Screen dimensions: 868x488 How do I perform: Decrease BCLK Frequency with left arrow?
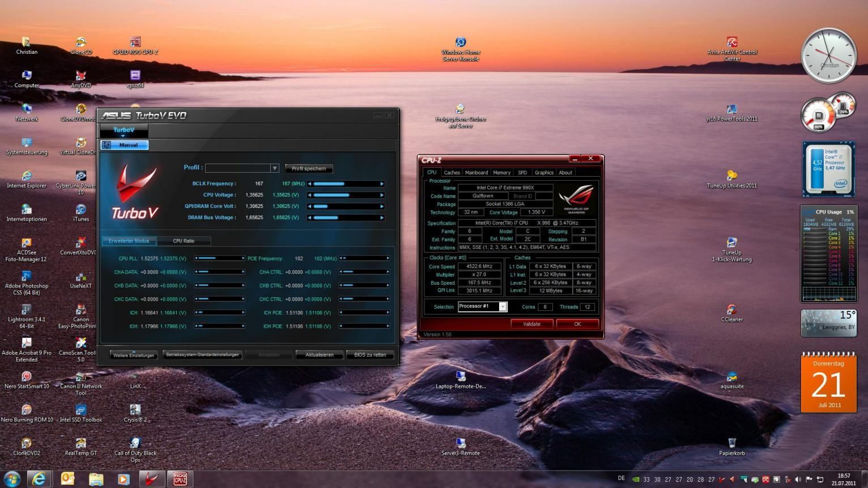(310, 184)
